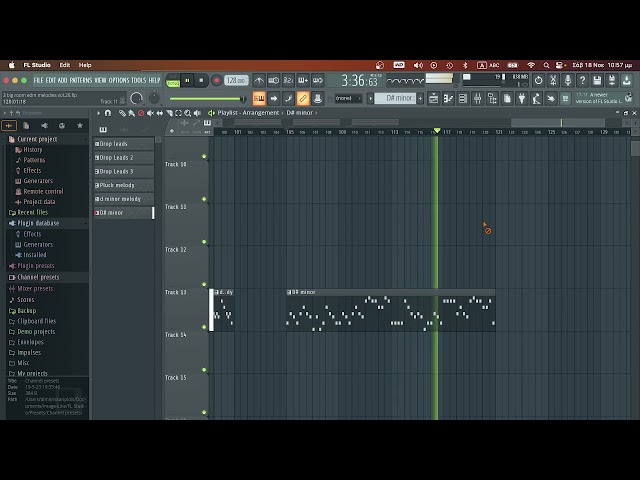
Task: Click the tempo display showing 128
Action: [236, 80]
